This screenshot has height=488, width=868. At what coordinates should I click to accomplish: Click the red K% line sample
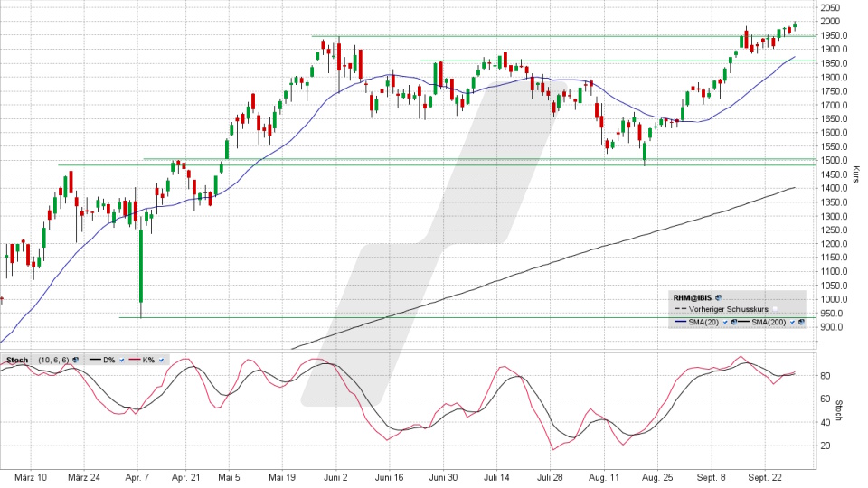(x=133, y=360)
